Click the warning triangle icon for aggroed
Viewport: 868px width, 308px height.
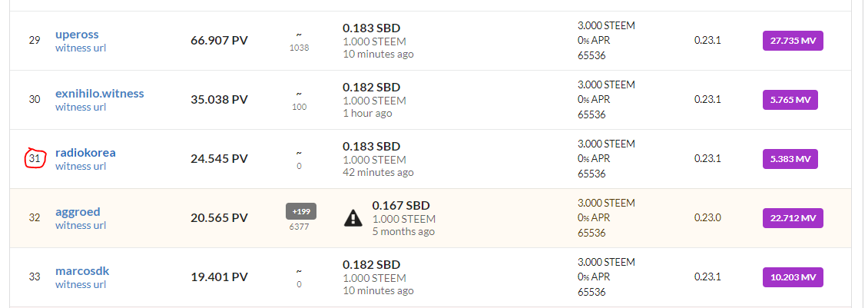(353, 218)
